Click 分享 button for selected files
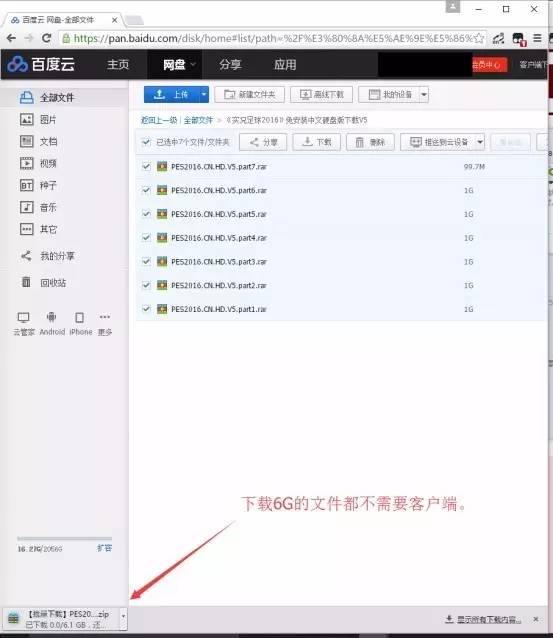The height and width of the screenshot is (638, 553). (x=263, y=142)
